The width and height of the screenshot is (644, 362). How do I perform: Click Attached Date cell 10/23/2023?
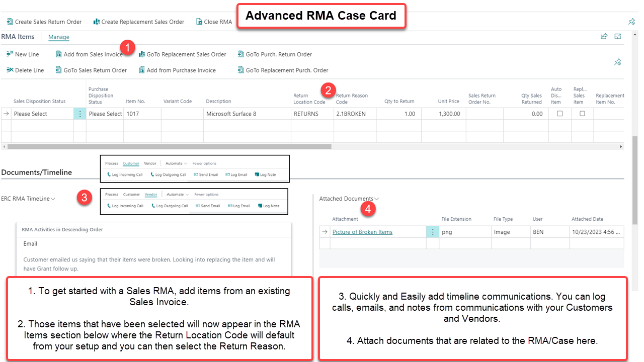[597, 232]
